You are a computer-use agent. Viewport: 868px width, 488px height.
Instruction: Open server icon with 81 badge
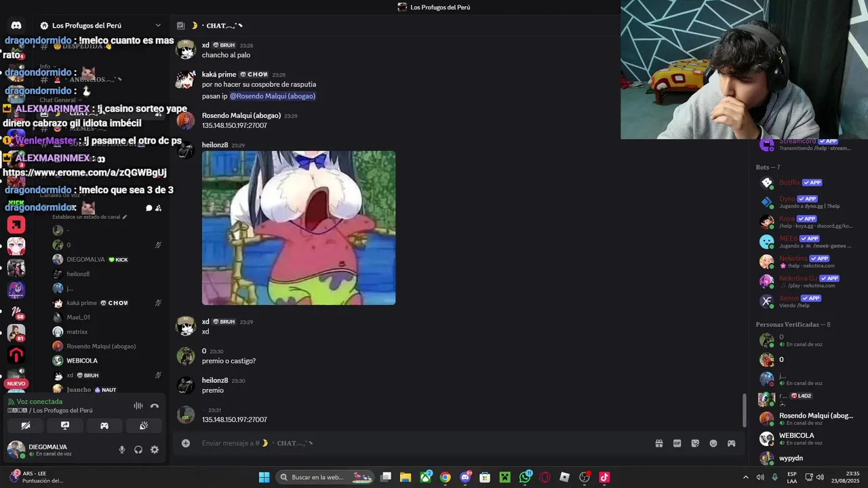[16, 333]
